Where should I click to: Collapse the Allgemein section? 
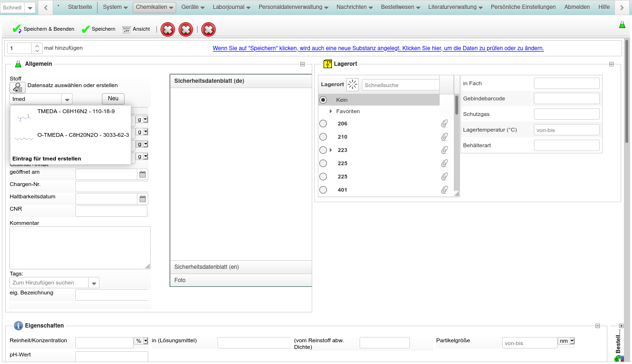302,64
